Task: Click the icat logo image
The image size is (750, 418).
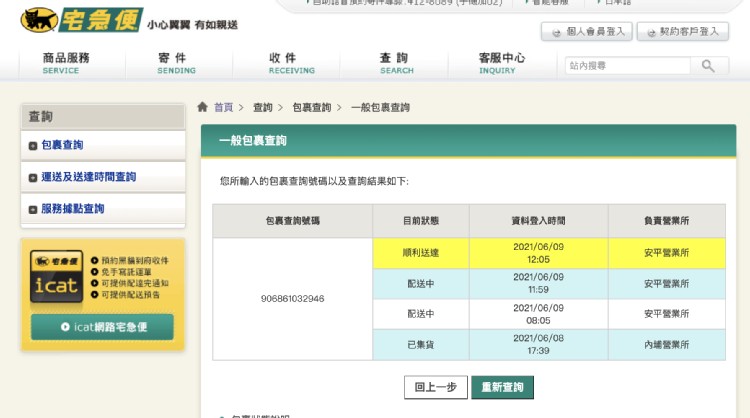Action: [x=56, y=276]
